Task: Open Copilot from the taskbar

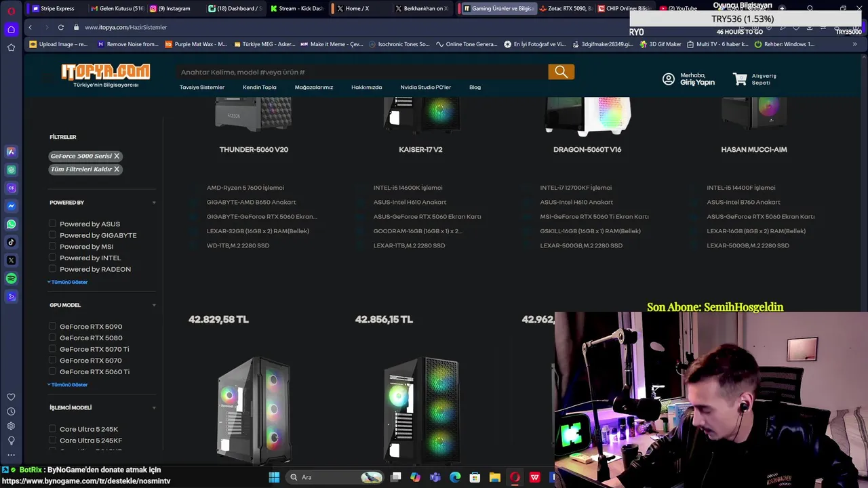Action: coord(416,477)
